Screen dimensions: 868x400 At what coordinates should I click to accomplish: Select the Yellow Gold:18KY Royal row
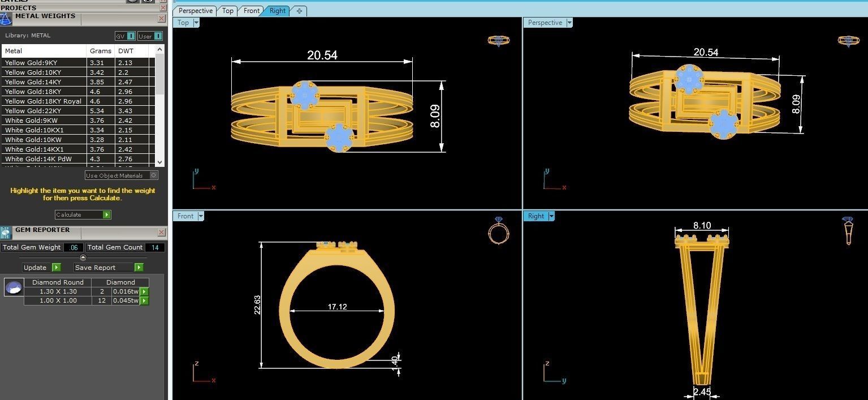[79, 101]
